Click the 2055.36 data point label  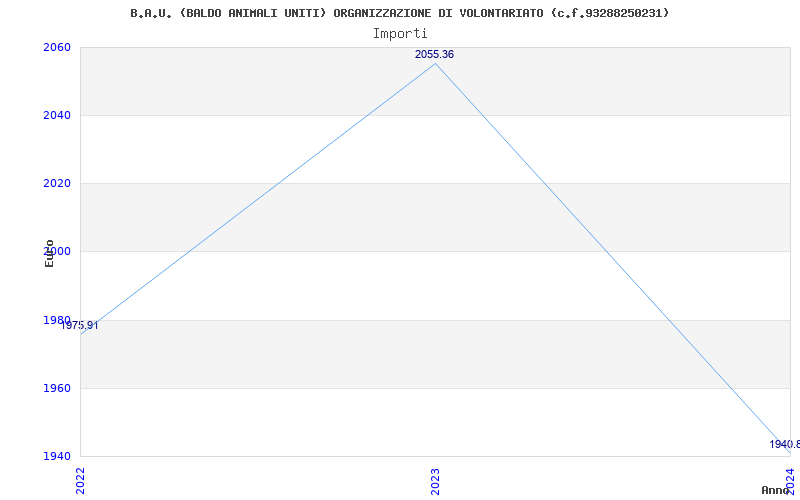[434, 54]
